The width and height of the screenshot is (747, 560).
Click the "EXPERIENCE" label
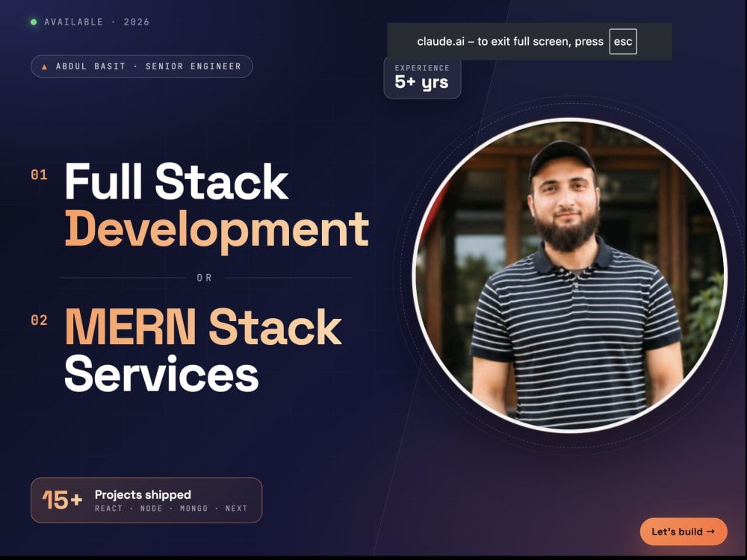422,68
